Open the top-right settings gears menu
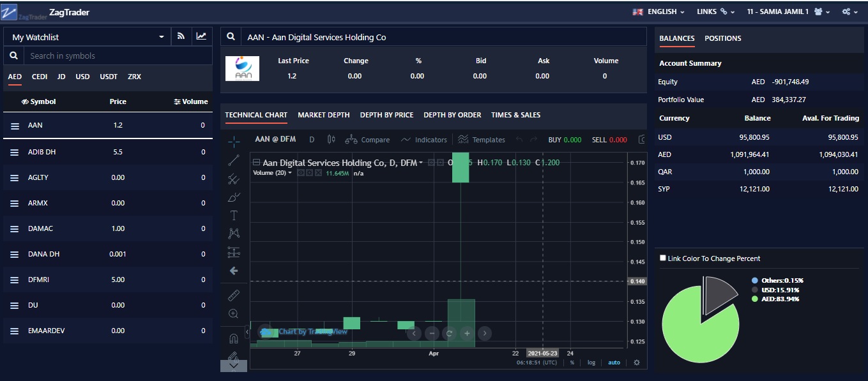The height and width of the screenshot is (381, 868). 850,11
